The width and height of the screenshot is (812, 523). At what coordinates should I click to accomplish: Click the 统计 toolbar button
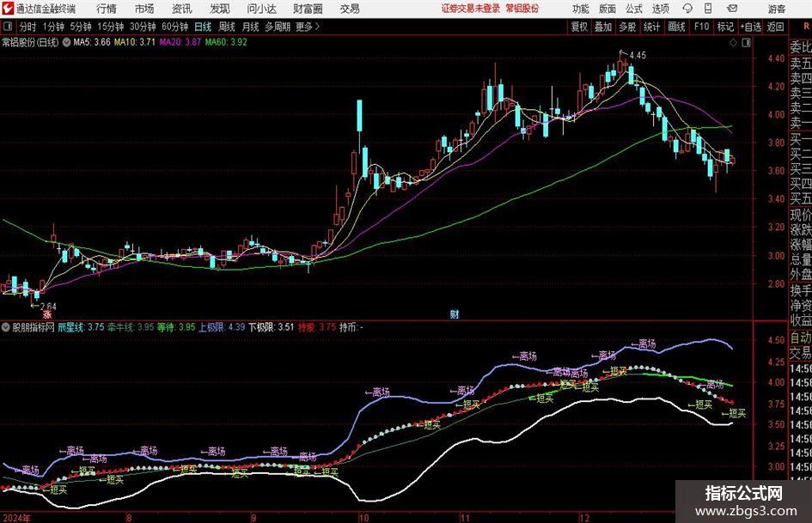click(651, 27)
